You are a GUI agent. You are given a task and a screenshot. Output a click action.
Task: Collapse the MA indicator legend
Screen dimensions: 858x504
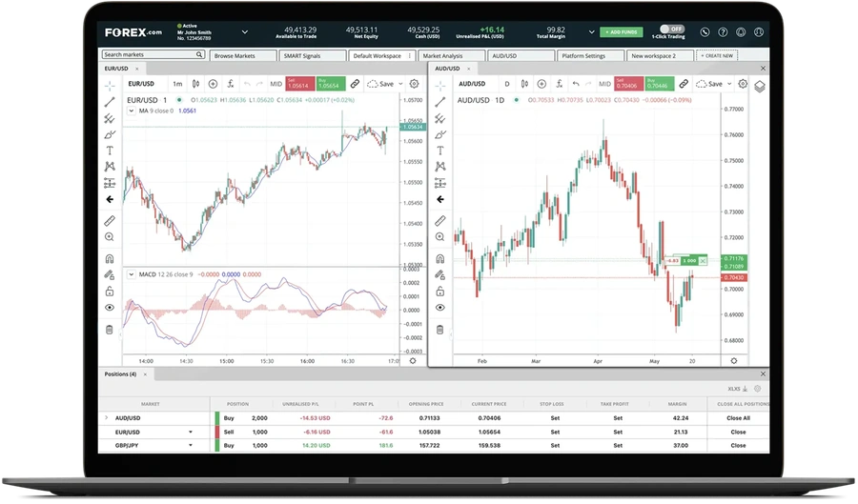pos(132,111)
